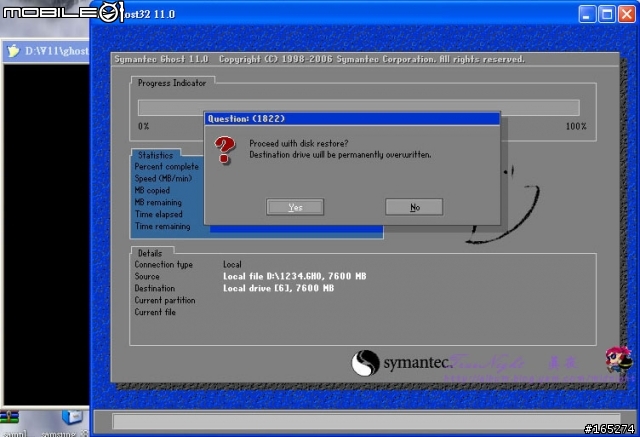Screen dimensions: 640x437
Task: Click the 100% progress label
Action: [x=576, y=126]
